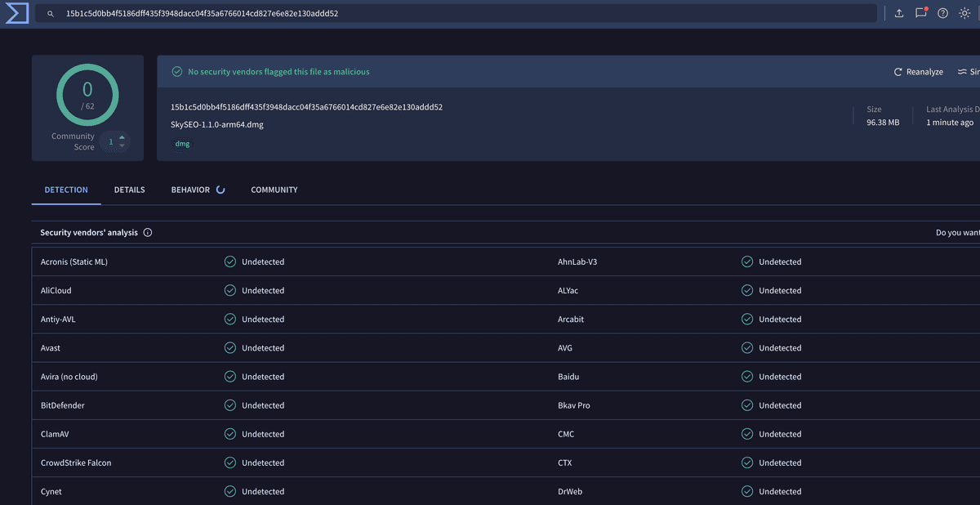The image size is (980, 505).
Task: Vote down the Community Score
Action: (x=121, y=145)
